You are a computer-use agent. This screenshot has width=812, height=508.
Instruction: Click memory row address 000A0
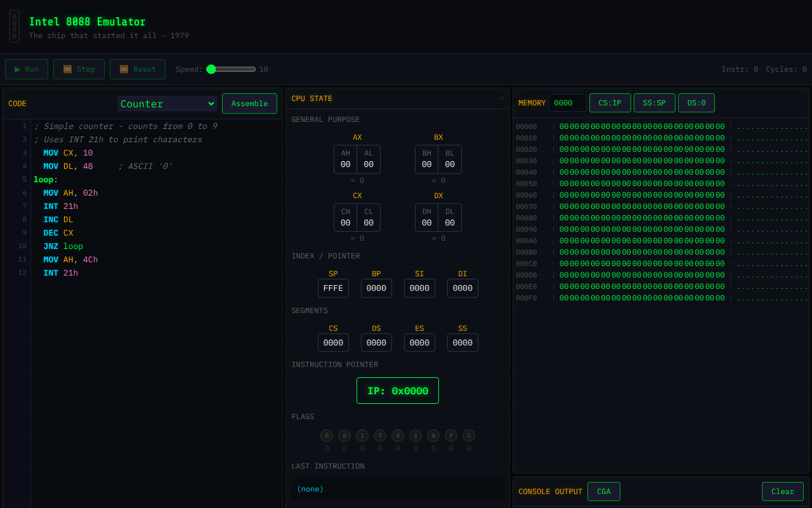coord(527,241)
